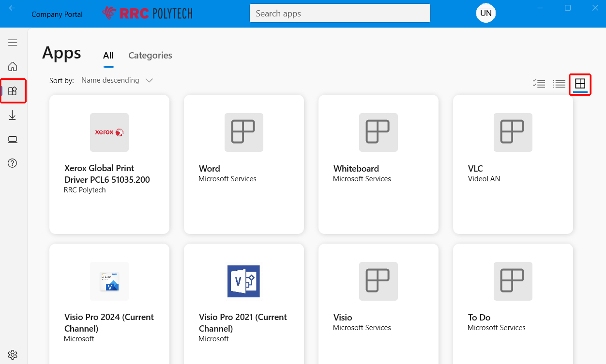606x364 pixels.
Task: Open the hamburger navigation menu
Action: (x=13, y=43)
